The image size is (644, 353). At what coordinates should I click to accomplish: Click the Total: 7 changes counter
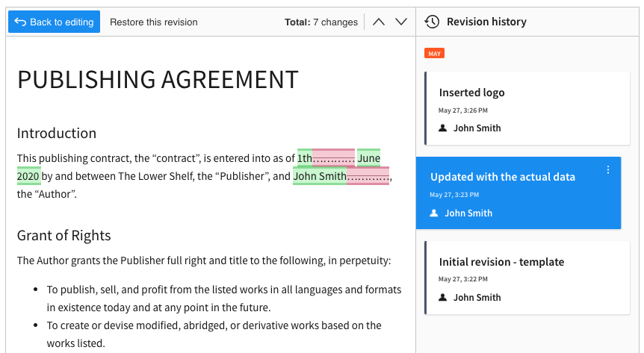pos(321,22)
